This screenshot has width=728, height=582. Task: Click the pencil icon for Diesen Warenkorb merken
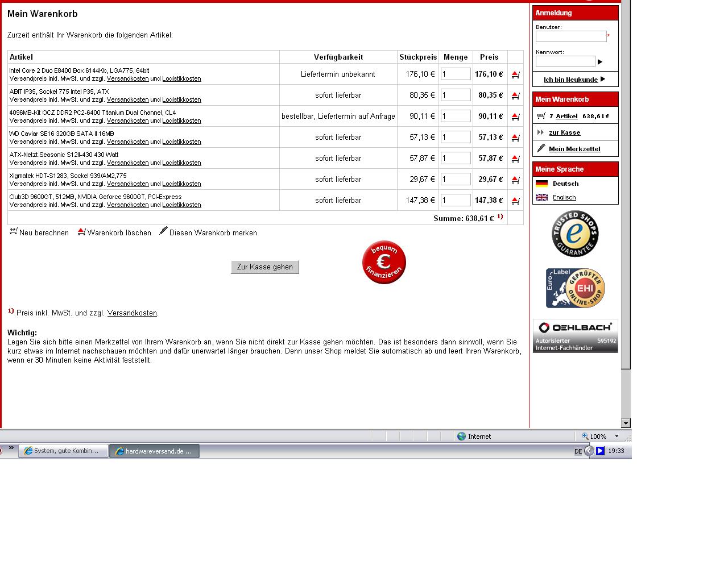(x=163, y=231)
